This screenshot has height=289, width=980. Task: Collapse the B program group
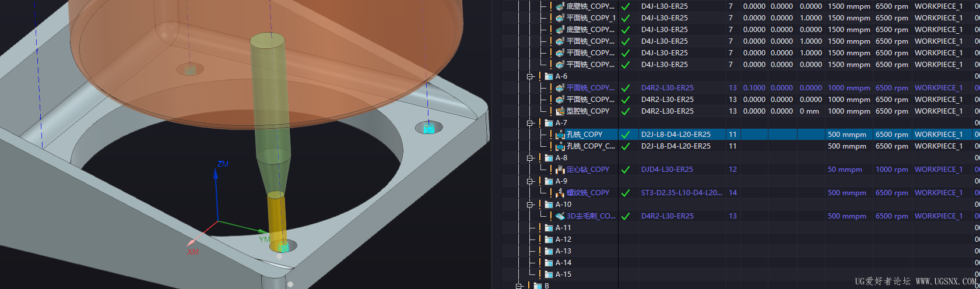pos(519,286)
